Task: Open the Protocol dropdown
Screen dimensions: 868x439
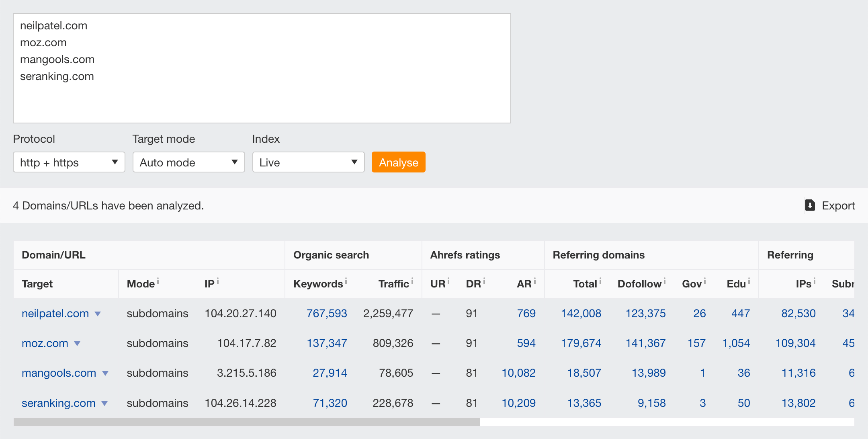Action: tap(69, 162)
